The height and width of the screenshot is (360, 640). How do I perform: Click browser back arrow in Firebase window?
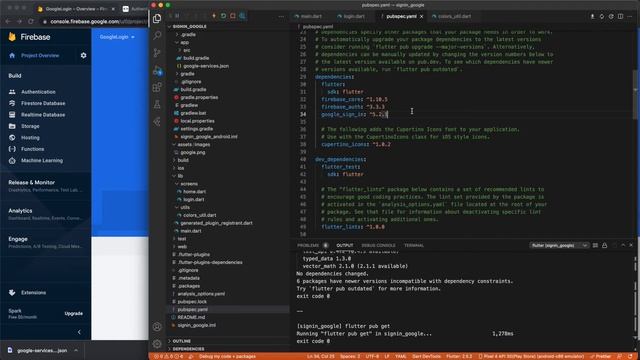[8, 21]
